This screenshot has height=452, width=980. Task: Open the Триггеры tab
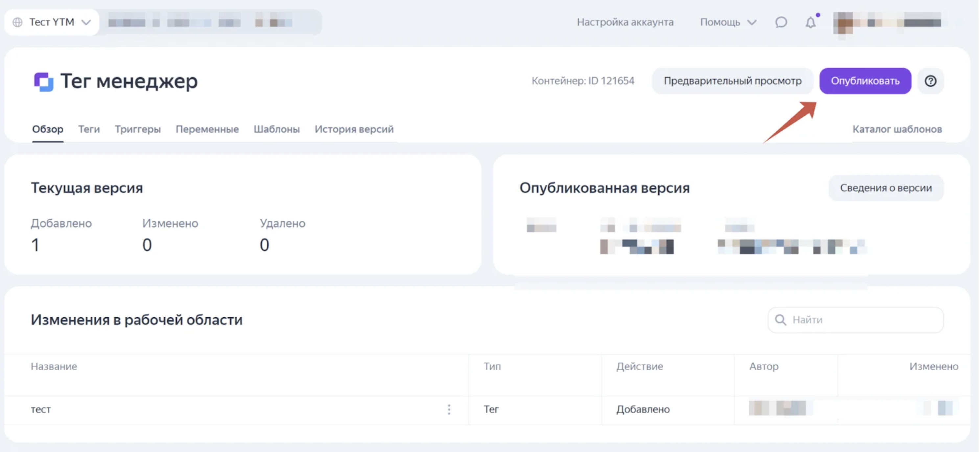(x=138, y=129)
